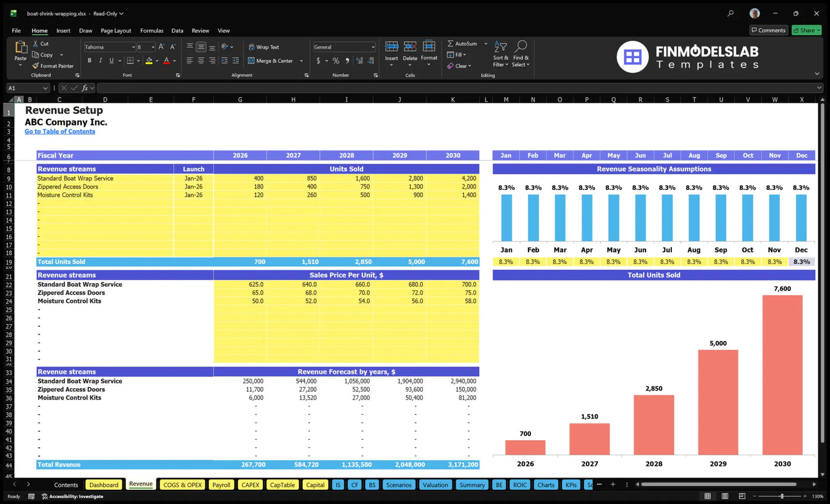Click the Cut scissors icon
This screenshot has width=830, height=504.
pos(36,44)
